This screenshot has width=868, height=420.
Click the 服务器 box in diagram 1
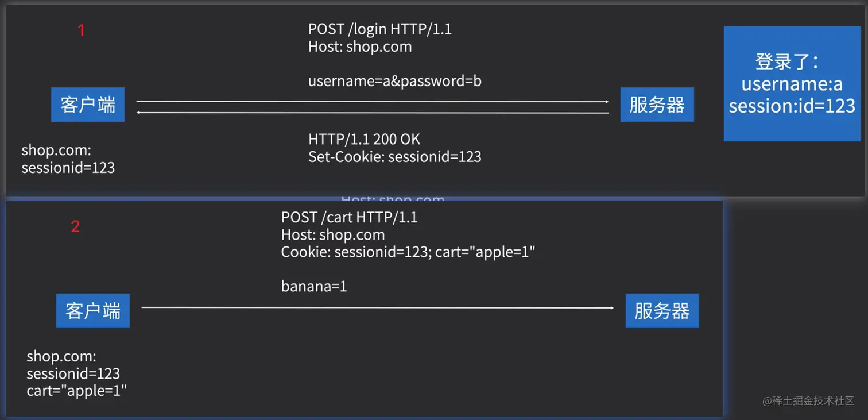click(x=657, y=105)
